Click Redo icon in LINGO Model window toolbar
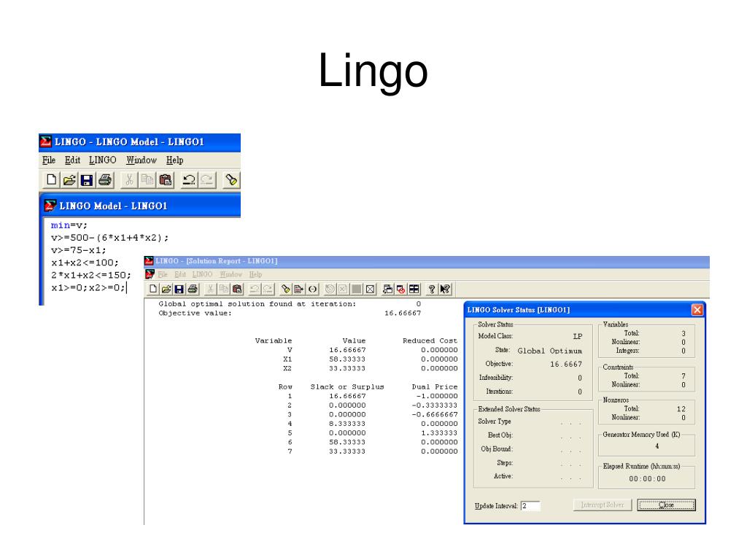747x560 pixels. [207, 180]
